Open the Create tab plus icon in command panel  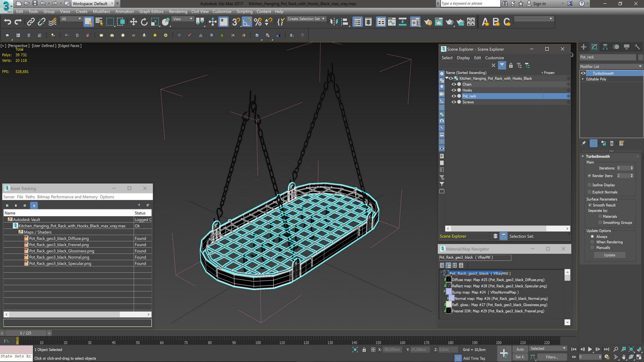[x=584, y=47]
